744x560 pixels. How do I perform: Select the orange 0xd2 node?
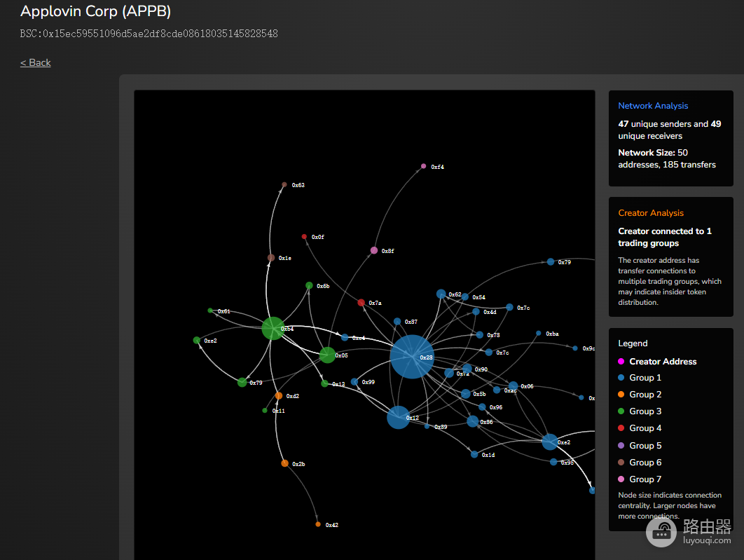click(x=279, y=396)
